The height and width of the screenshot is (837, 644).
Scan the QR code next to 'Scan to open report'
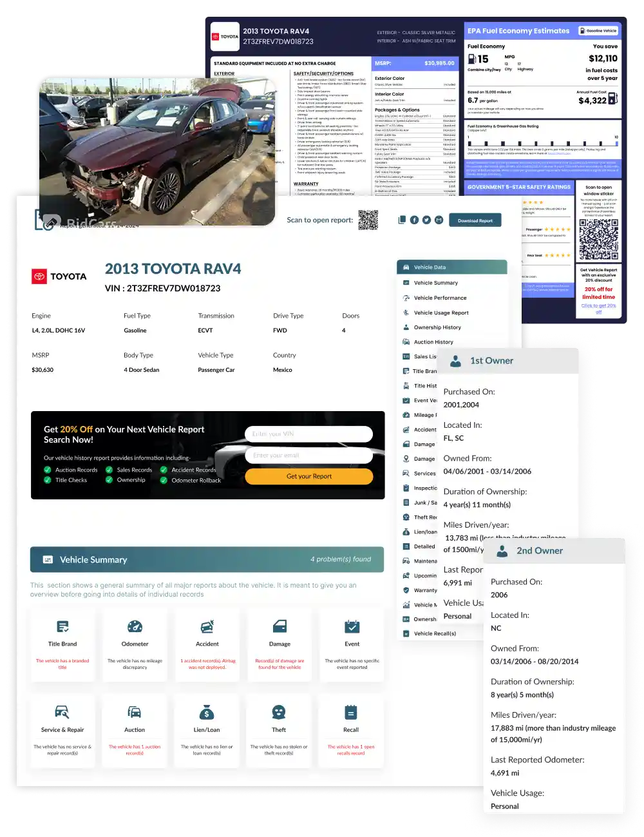pyautogui.click(x=368, y=220)
